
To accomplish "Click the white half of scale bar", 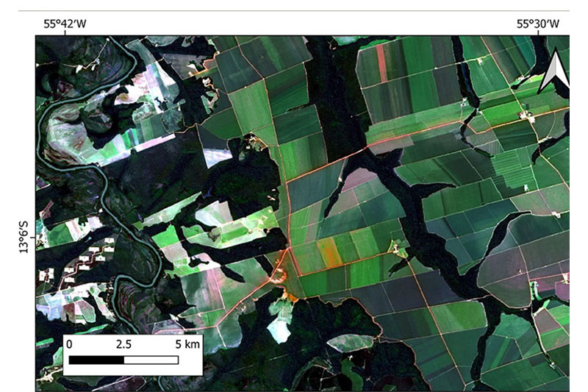I will [x=151, y=360].
